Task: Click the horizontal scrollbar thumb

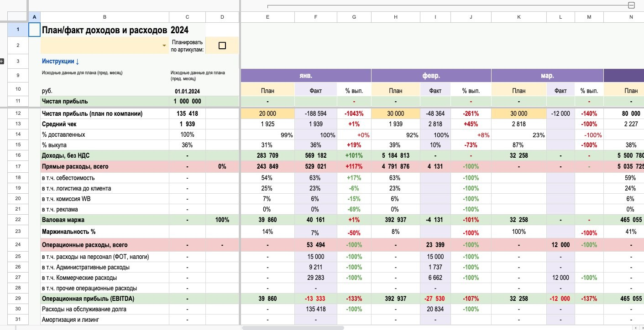Action: pos(293,327)
